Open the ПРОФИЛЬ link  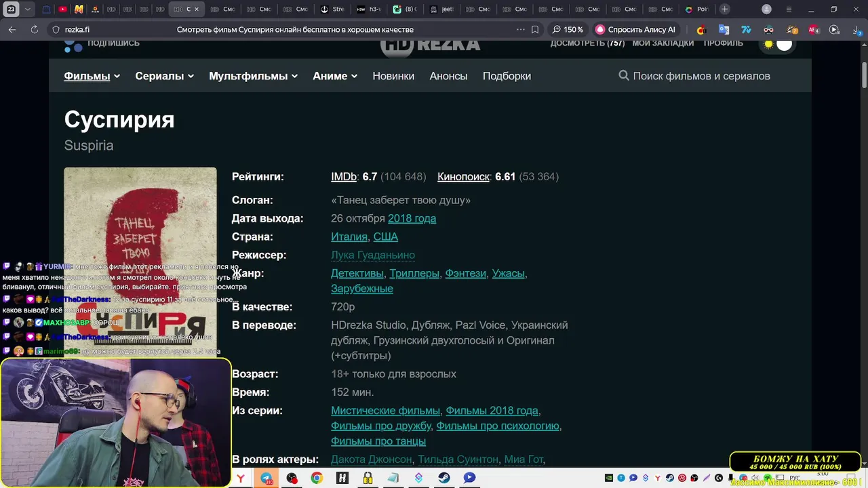[723, 43]
